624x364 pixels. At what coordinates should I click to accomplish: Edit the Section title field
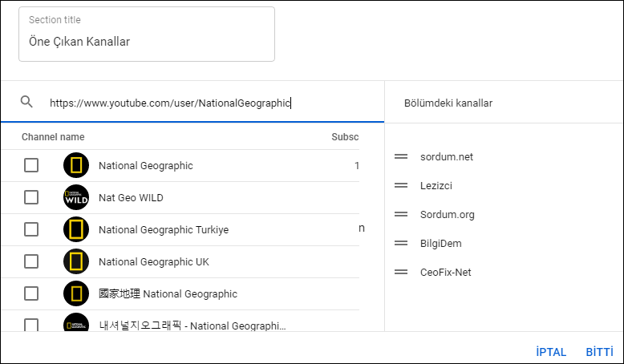[147, 34]
